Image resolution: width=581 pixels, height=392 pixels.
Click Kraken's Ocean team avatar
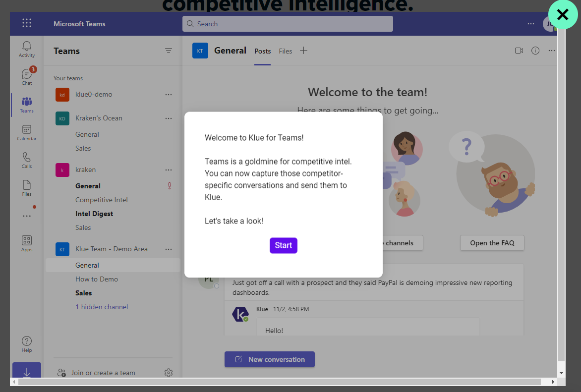(62, 118)
